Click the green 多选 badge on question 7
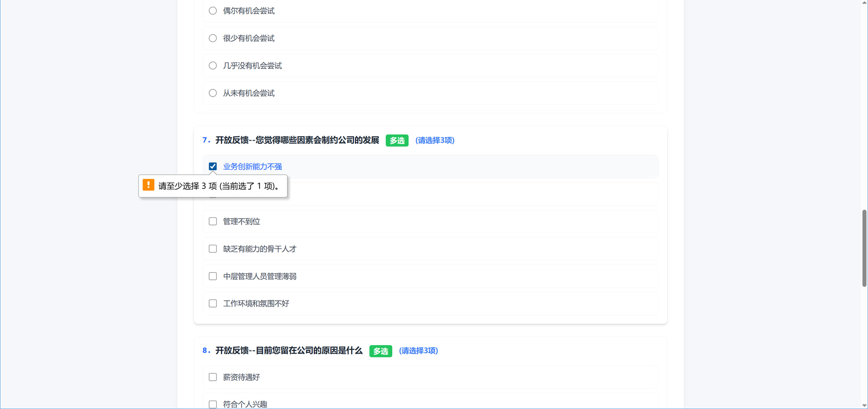This screenshot has width=868, height=409. [x=397, y=141]
